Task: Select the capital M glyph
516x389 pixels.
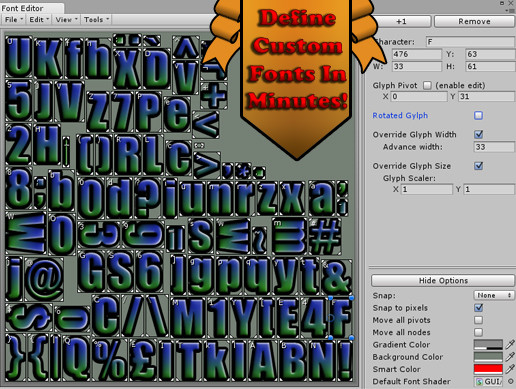Action: click(x=187, y=318)
